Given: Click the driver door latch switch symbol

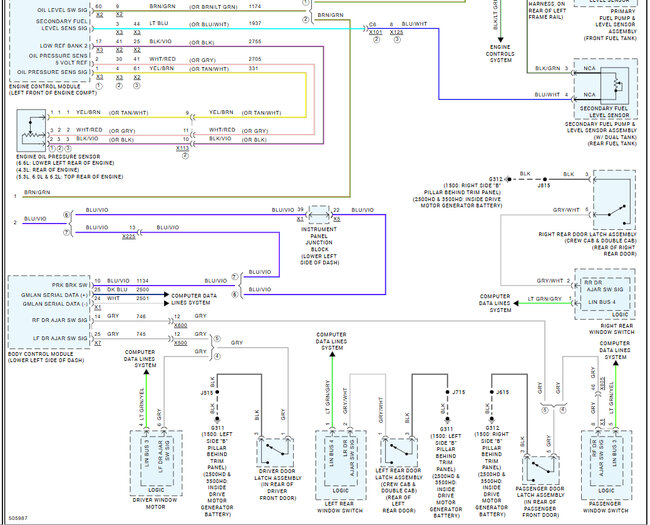Looking at the screenshot, I should (275, 451).
